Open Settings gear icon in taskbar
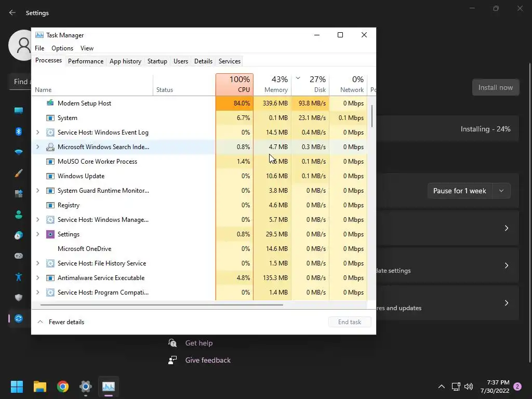Viewport: 532px width, 399px height. [x=86, y=387]
